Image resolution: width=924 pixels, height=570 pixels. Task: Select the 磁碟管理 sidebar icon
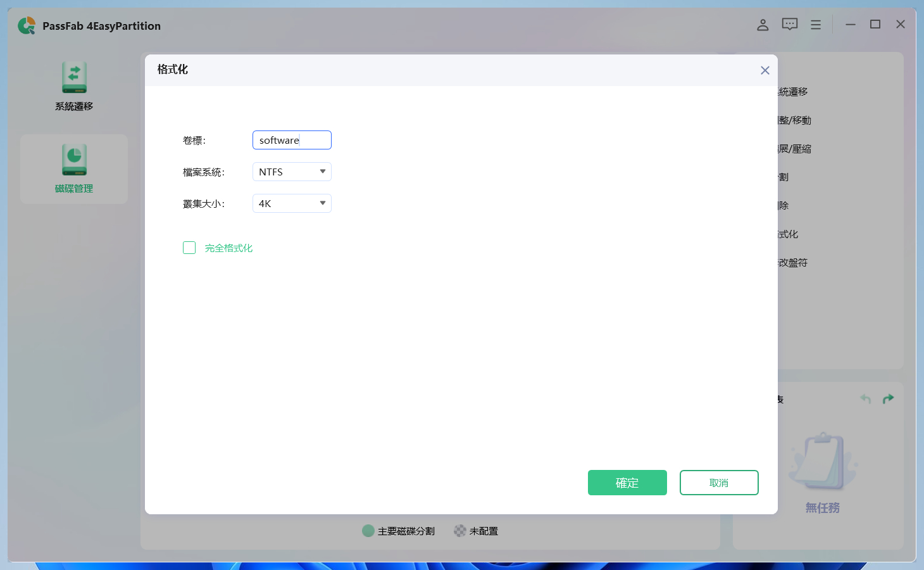73,168
